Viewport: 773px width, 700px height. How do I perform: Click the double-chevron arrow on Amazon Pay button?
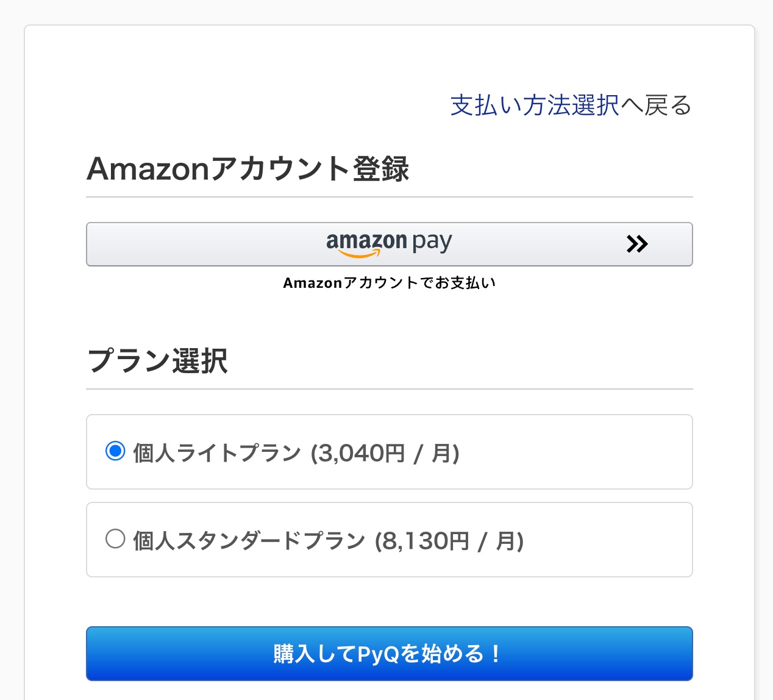tap(637, 244)
